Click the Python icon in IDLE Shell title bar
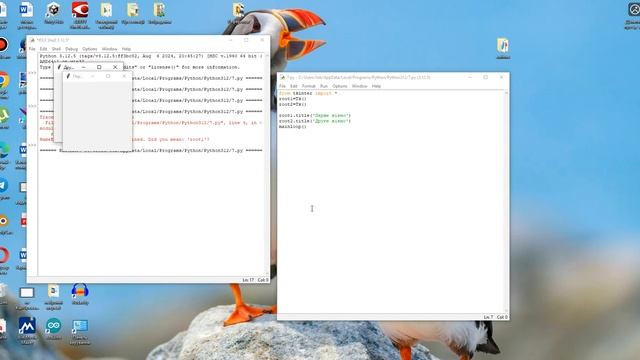The width and height of the screenshot is (640, 360). 32,40
